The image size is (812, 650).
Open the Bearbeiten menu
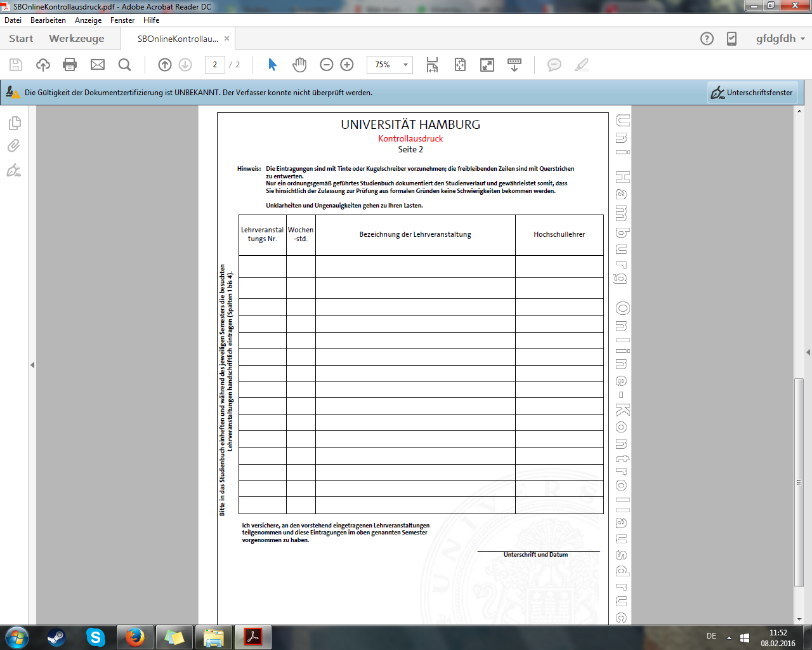(48, 20)
